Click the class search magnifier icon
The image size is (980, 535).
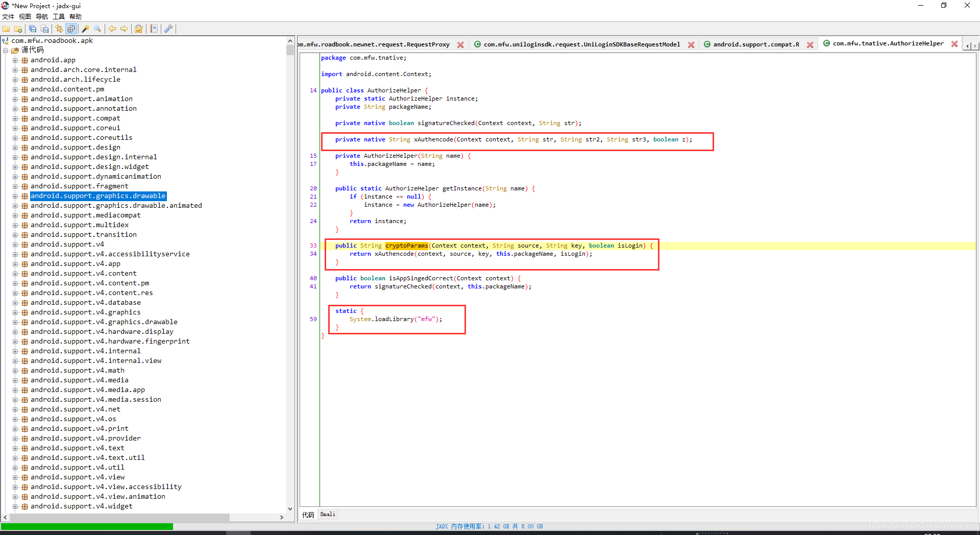click(x=97, y=29)
